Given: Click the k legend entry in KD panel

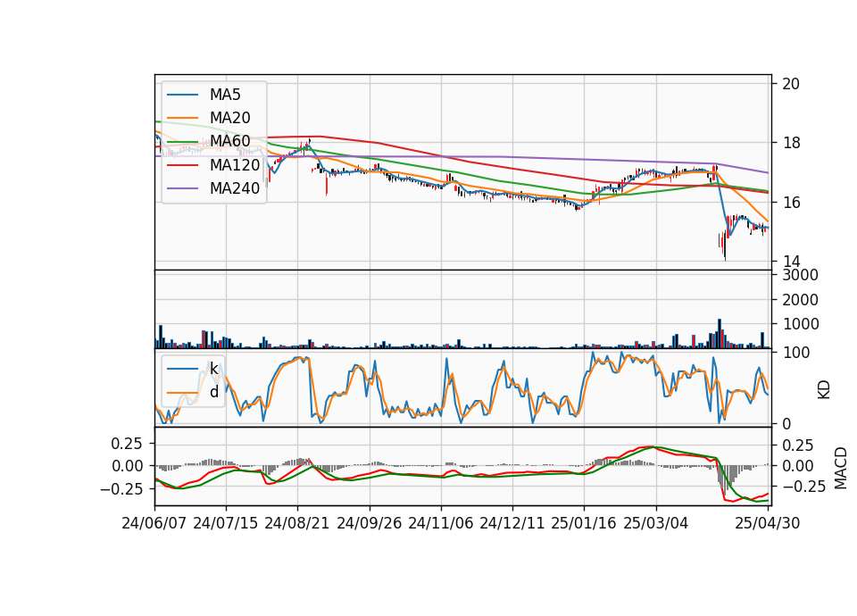Looking at the screenshot, I should click(213, 368).
